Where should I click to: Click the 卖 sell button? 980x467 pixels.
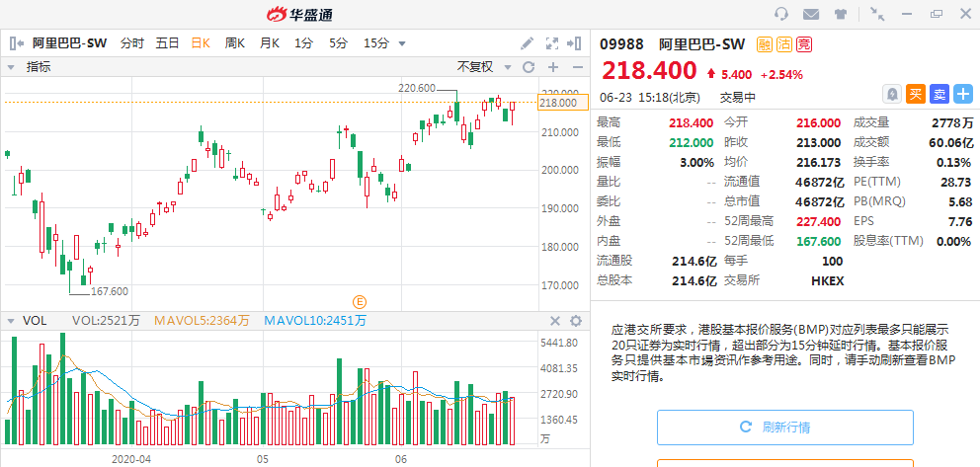pyautogui.click(x=939, y=94)
